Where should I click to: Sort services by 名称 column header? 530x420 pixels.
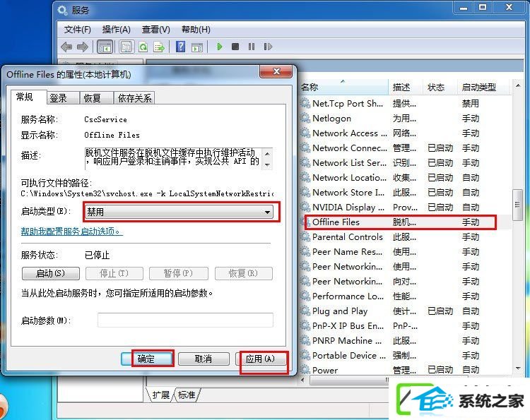tap(343, 87)
